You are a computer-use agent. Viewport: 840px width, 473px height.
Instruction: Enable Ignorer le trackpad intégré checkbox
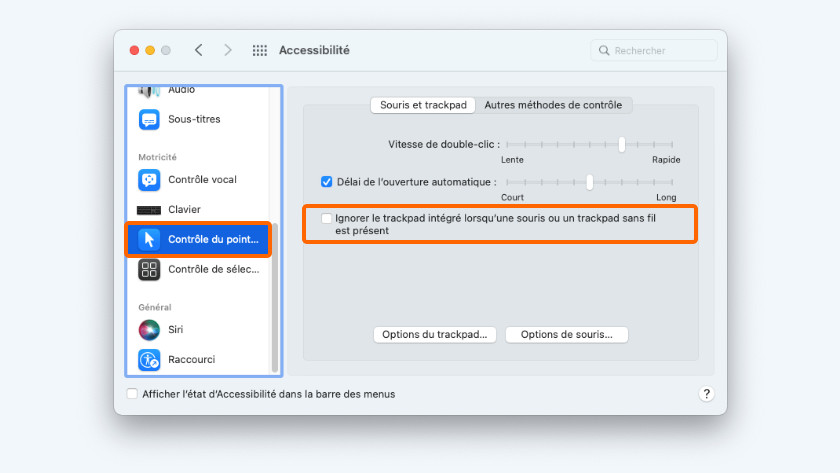pos(326,218)
